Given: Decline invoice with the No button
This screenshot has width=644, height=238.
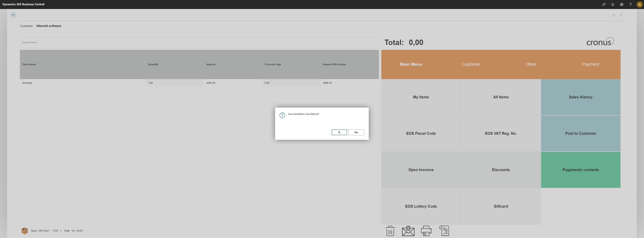Looking at the screenshot, I should pyautogui.click(x=356, y=132).
